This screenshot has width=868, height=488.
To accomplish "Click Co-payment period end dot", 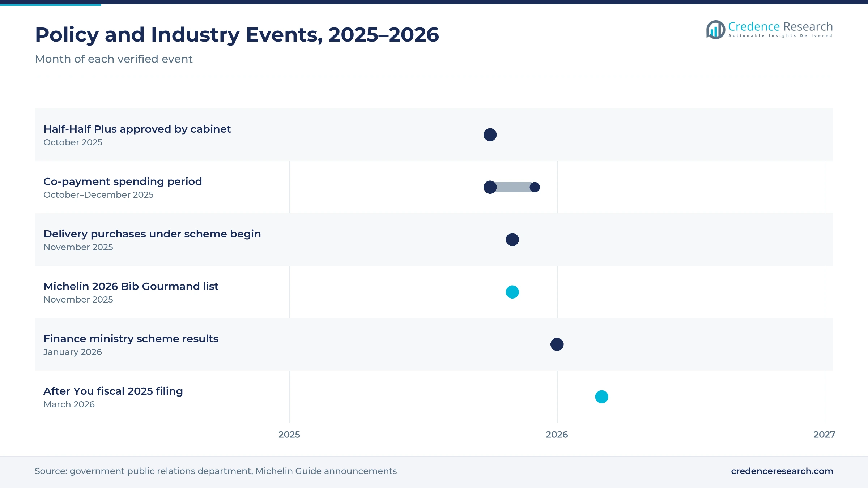I will tap(535, 187).
